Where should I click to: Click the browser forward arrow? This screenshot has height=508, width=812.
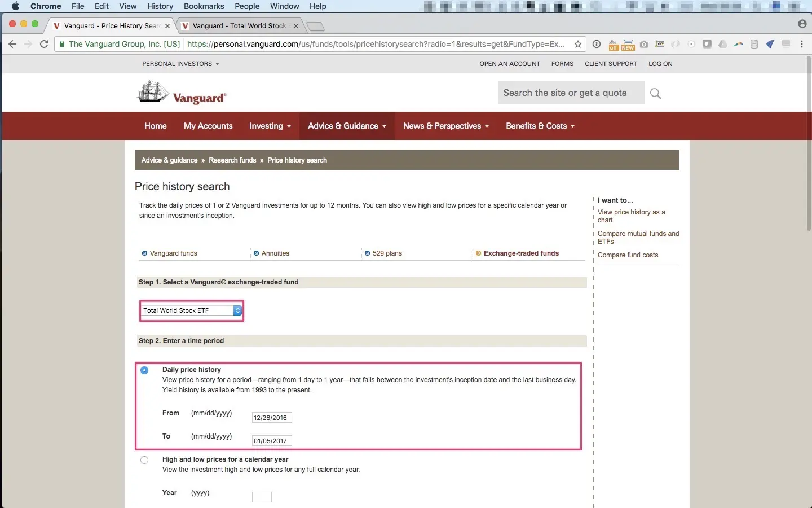(x=28, y=44)
